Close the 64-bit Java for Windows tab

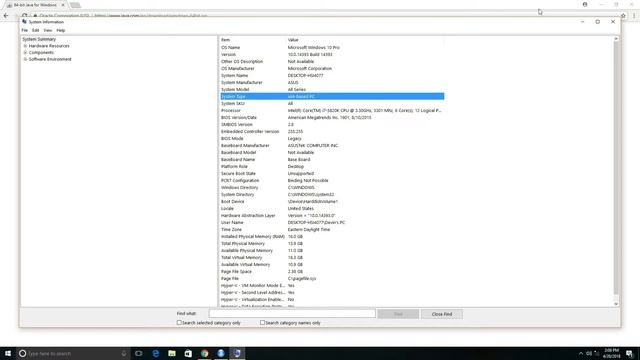[x=63, y=5]
